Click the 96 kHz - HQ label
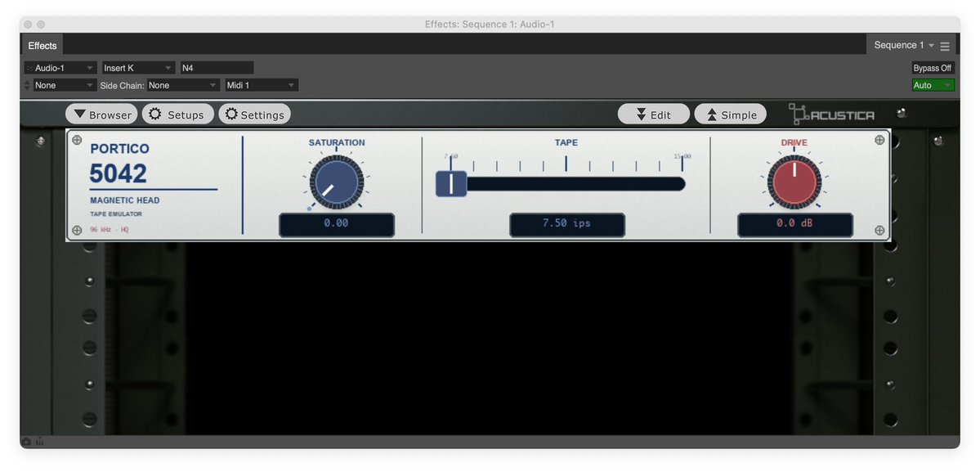Screen dimensions: 980x472 click(110, 229)
